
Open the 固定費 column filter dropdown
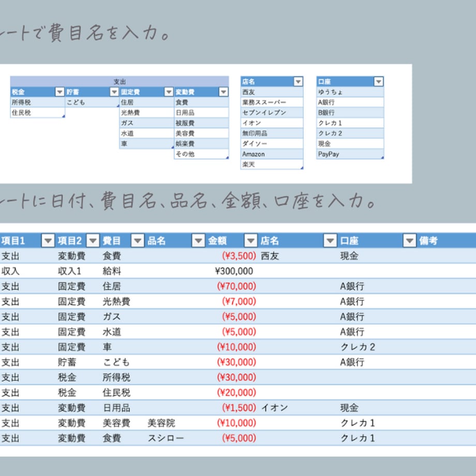169,92
